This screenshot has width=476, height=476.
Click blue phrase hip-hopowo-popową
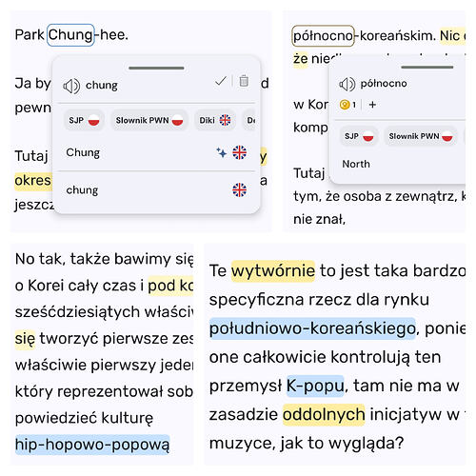tap(92, 445)
